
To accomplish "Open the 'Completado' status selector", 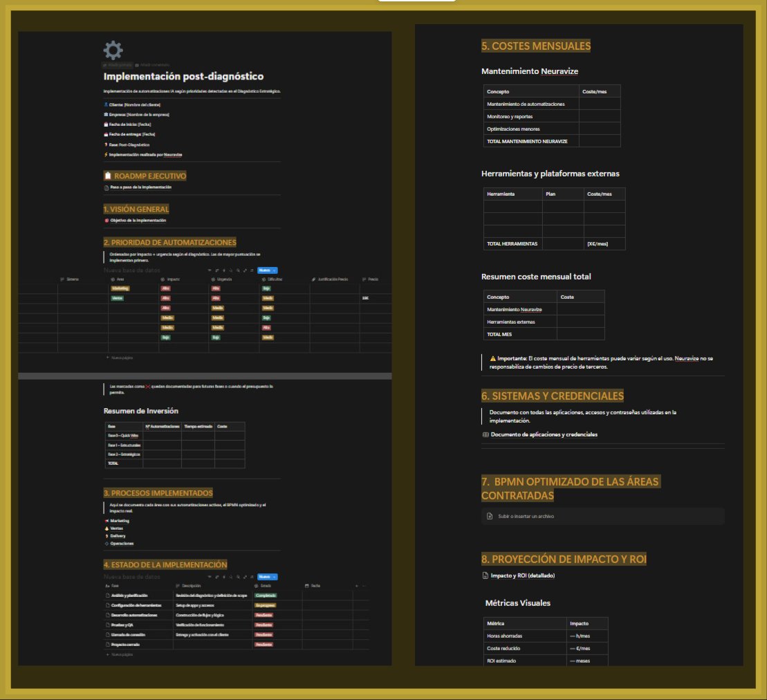I will pyautogui.click(x=266, y=596).
